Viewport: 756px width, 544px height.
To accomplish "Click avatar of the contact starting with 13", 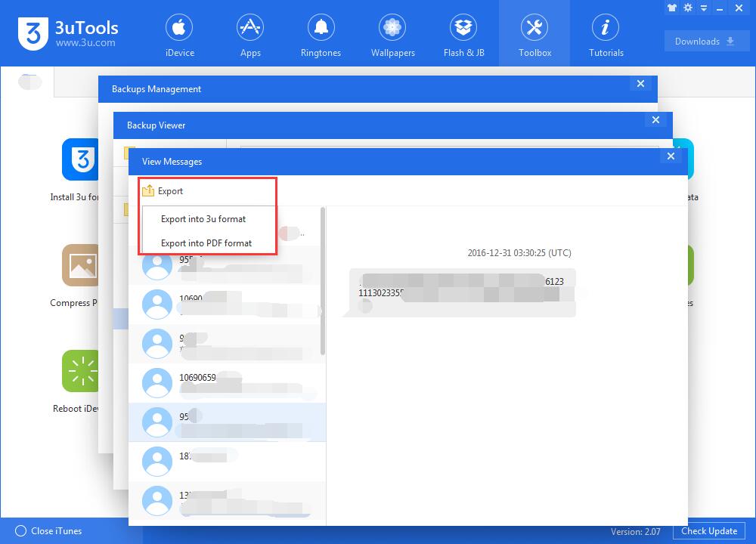I will tap(157, 501).
